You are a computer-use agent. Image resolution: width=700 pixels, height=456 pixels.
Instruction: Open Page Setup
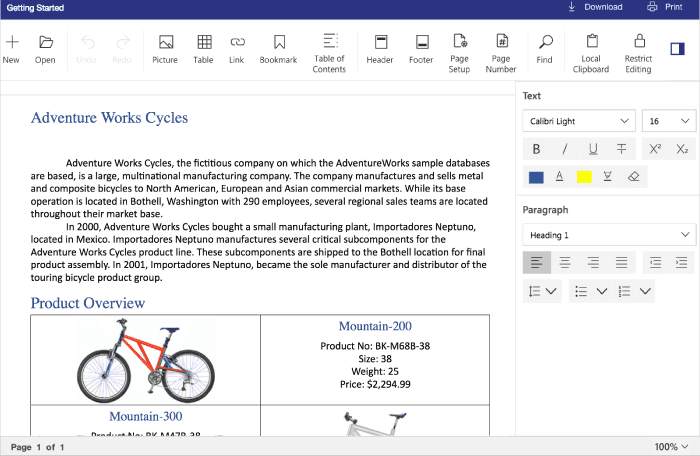pos(459,53)
